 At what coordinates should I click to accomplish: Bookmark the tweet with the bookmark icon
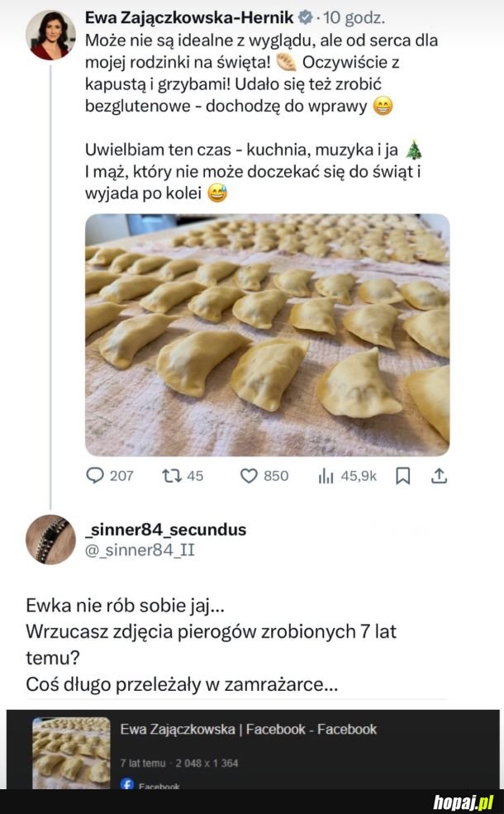pos(402,475)
